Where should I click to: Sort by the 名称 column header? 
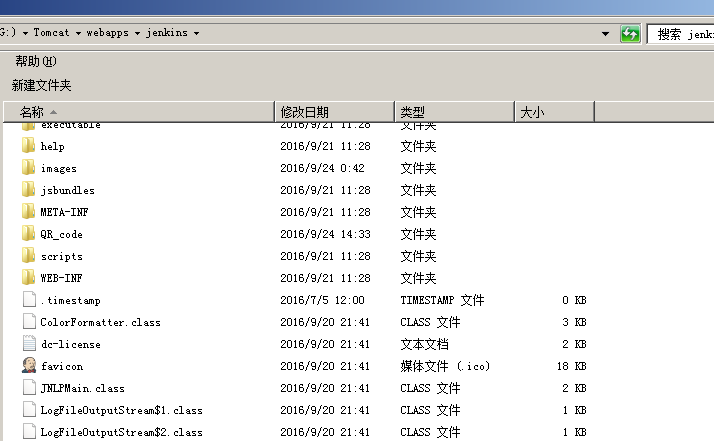(x=139, y=112)
